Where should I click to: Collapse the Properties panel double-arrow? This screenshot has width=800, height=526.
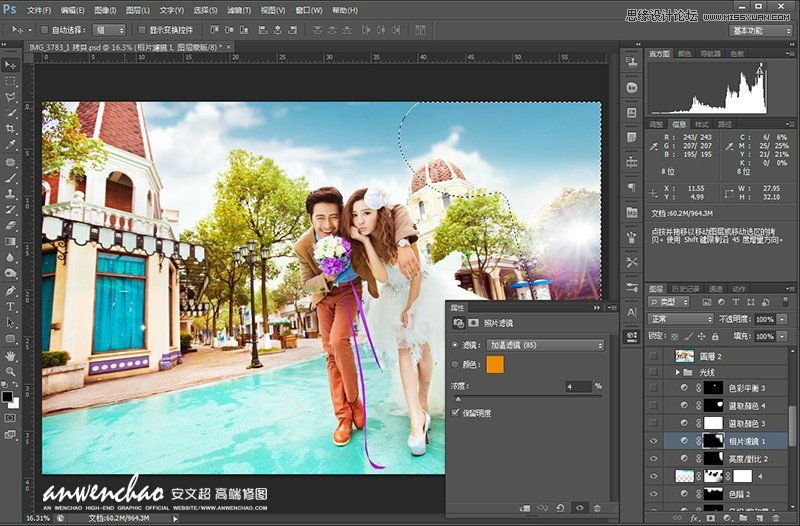(x=596, y=308)
